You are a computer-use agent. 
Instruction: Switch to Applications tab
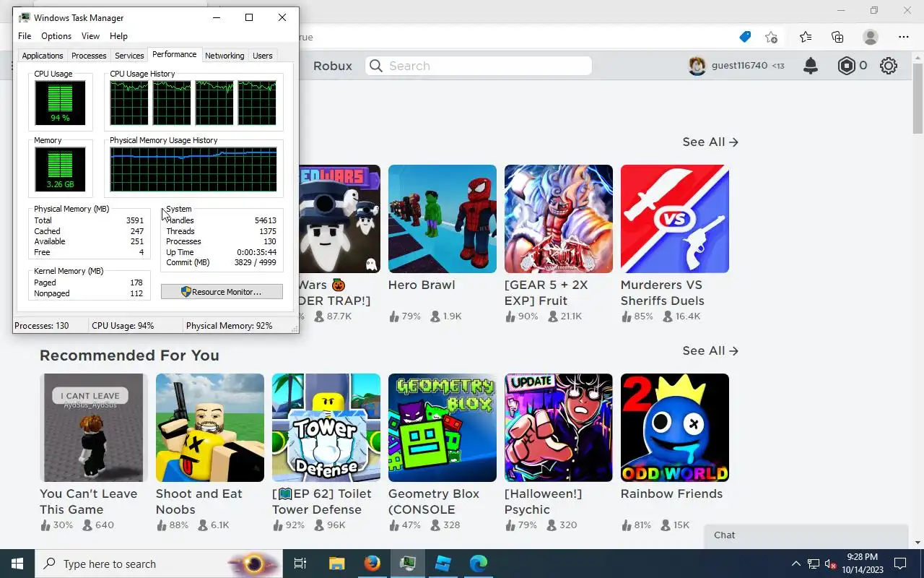pyautogui.click(x=43, y=56)
